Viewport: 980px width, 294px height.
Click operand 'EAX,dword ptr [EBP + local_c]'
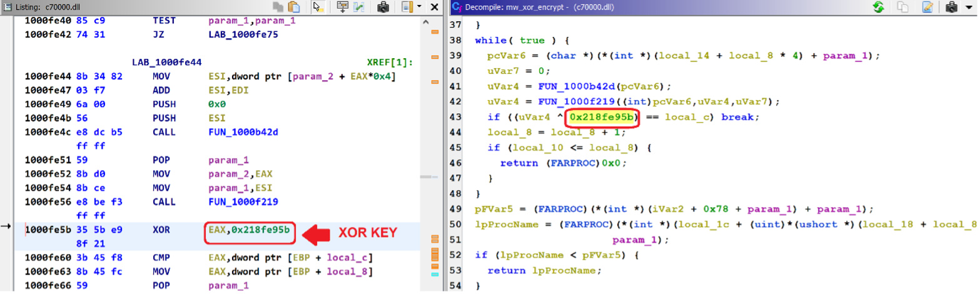pos(291,256)
